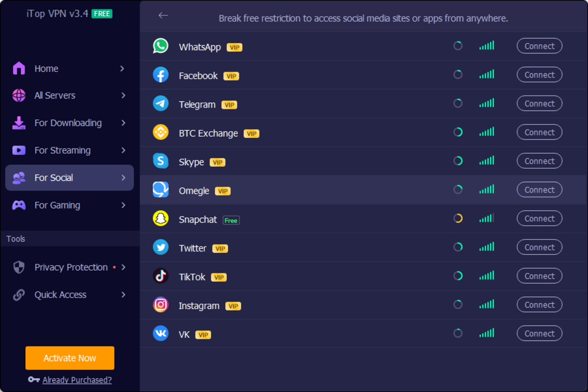Click the TikTok logo icon
The height and width of the screenshot is (392, 588).
pos(160,276)
